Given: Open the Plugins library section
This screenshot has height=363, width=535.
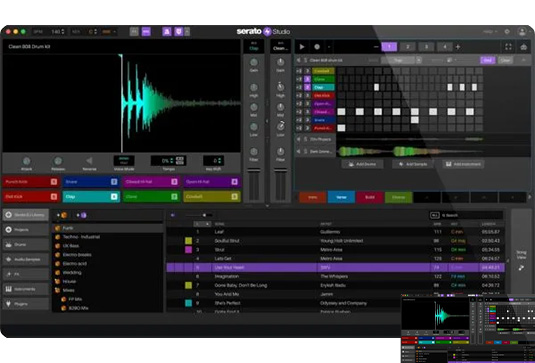Looking at the screenshot, I should coord(26,304).
